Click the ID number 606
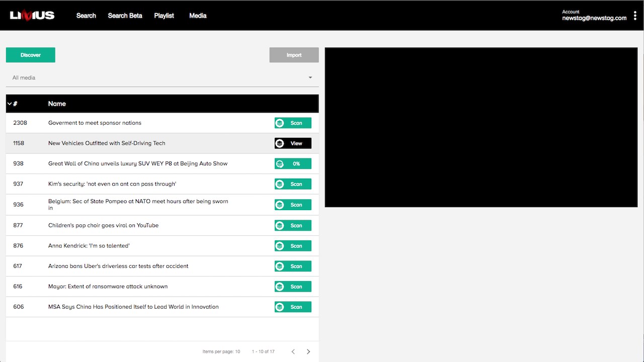Viewport: 644px width, 362px height. pyautogui.click(x=18, y=307)
